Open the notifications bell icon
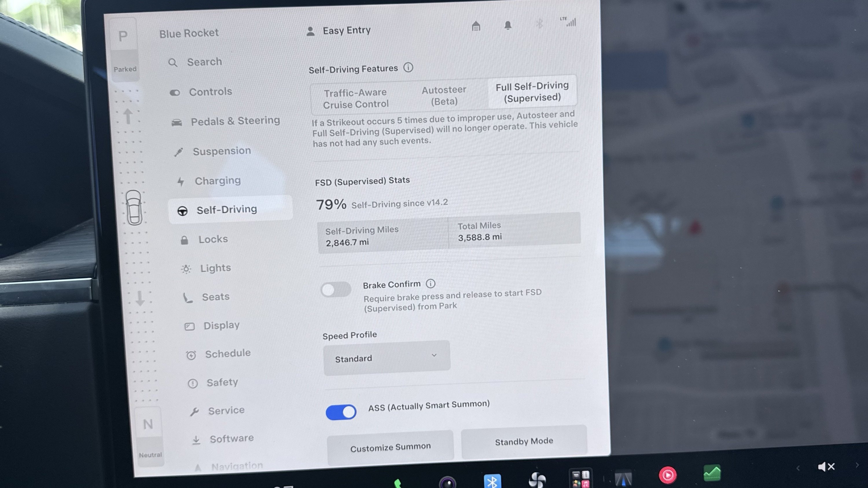Image resolution: width=868 pixels, height=488 pixels. [508, 25]
